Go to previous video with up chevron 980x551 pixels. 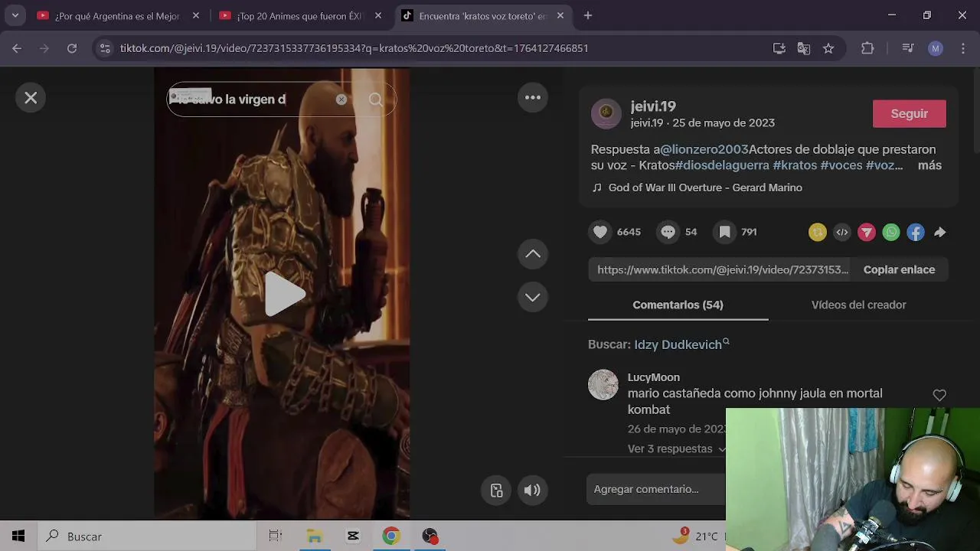[533, 254]
